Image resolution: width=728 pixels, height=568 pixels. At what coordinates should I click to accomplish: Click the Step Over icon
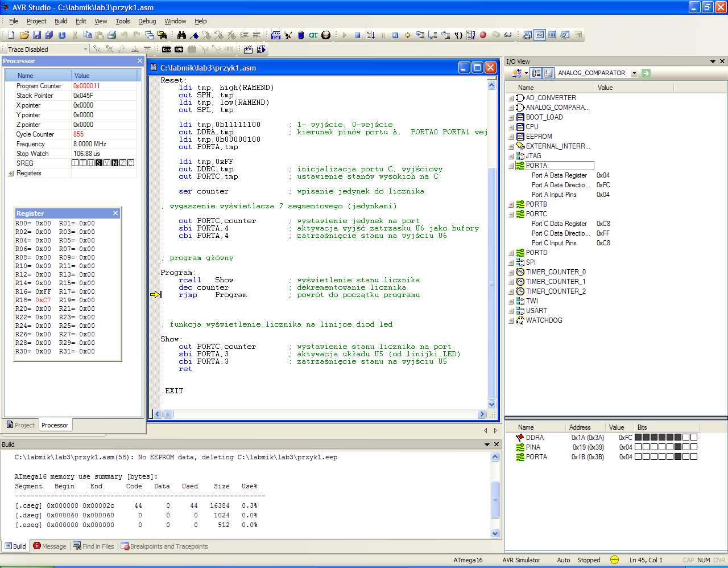click(x=433, y=35)
